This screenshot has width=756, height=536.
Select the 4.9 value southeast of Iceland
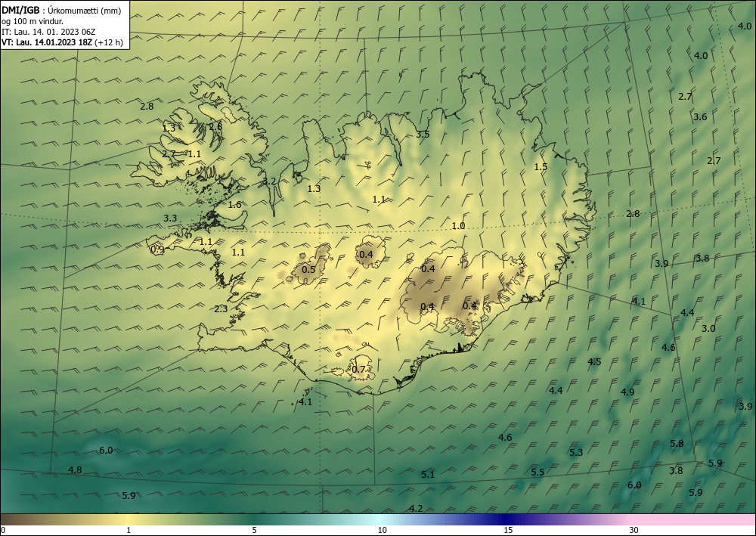pyautogui.click(x=627, y=392)
